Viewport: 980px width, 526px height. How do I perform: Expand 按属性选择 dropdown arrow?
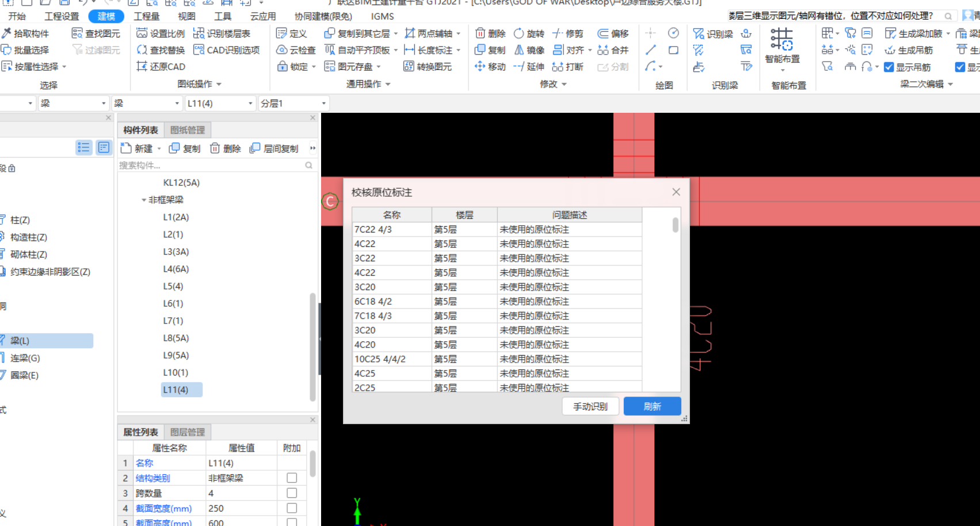[x=64, y=67]
